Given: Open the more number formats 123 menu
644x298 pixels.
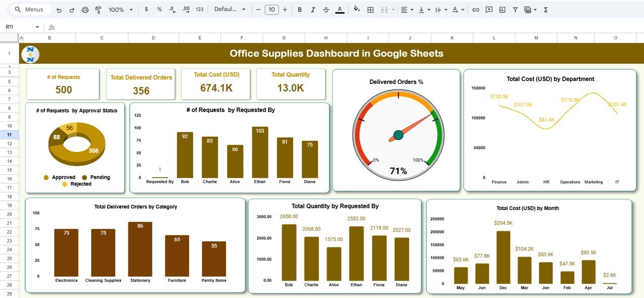Looking at the screenshot, I should point(199,10).
